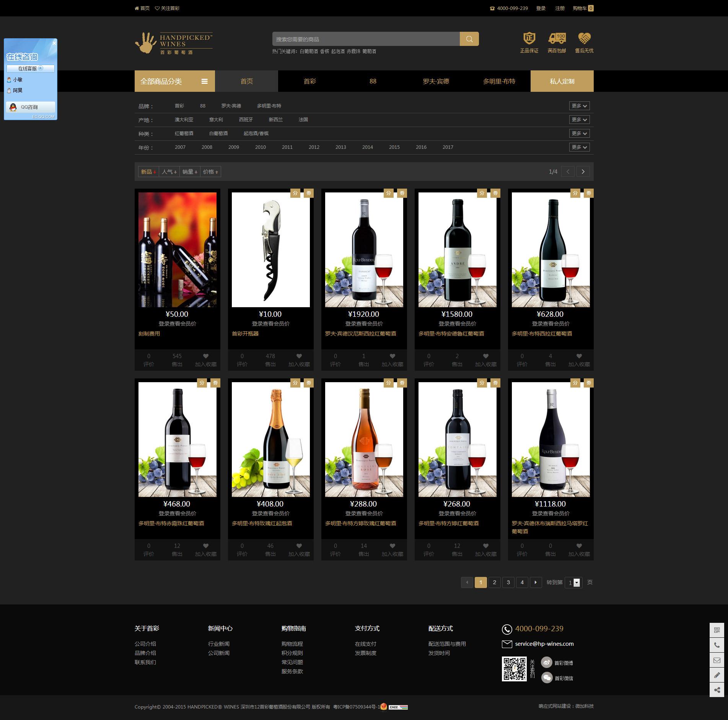Click the product search input field

(x=366, y=39)
